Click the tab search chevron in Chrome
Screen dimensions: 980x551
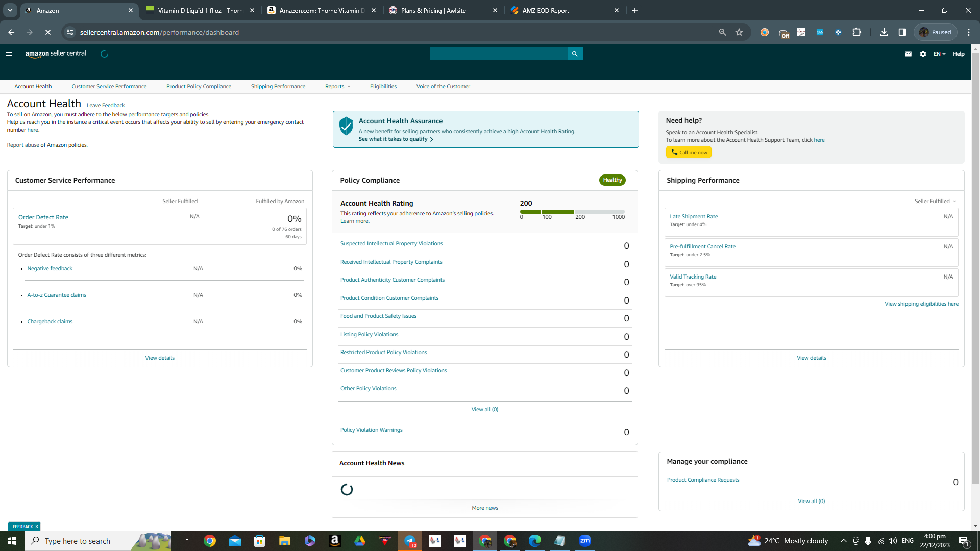tap(10, 10)
